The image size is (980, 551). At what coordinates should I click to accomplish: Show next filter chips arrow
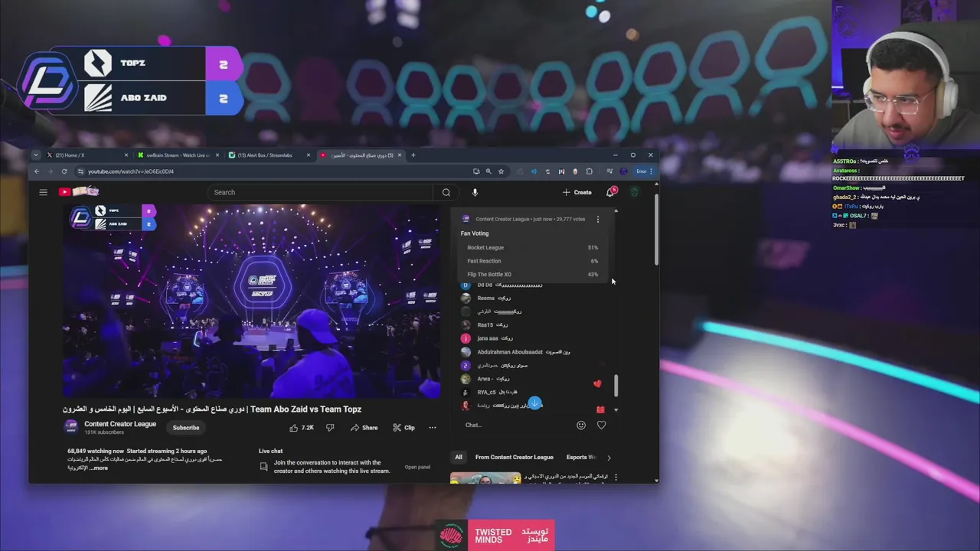[609, 458]
